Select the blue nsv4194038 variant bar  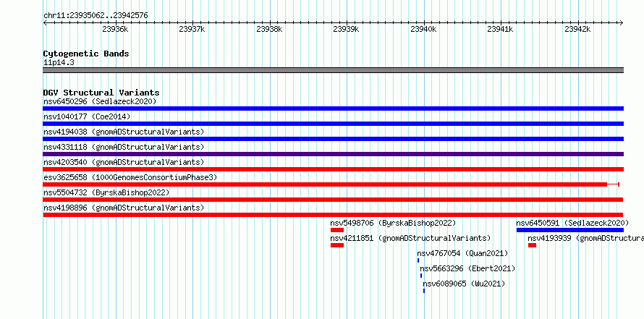333,139
